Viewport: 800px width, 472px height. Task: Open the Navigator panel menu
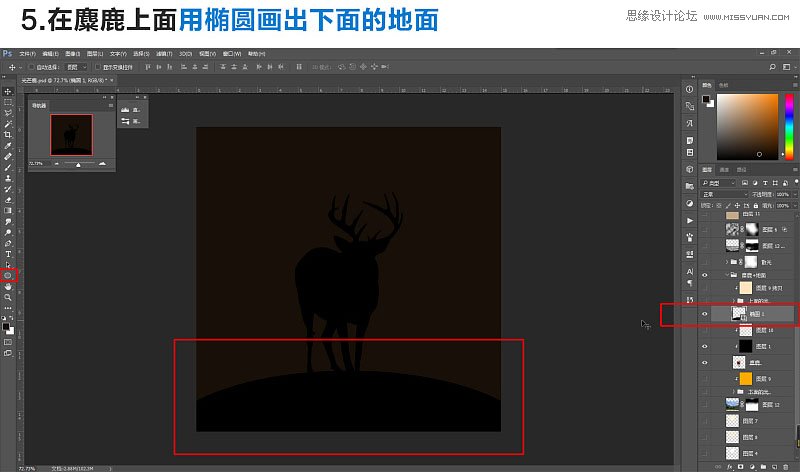(110, 106)
